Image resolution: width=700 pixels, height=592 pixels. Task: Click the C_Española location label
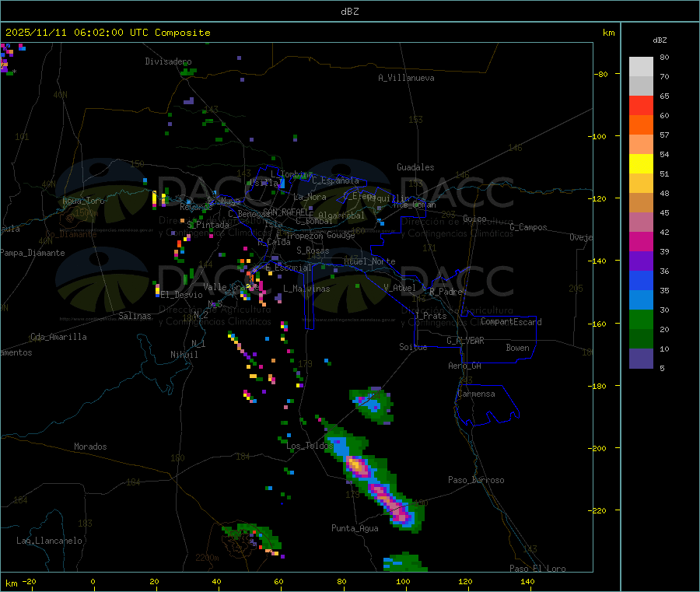[x=335, y=180]
